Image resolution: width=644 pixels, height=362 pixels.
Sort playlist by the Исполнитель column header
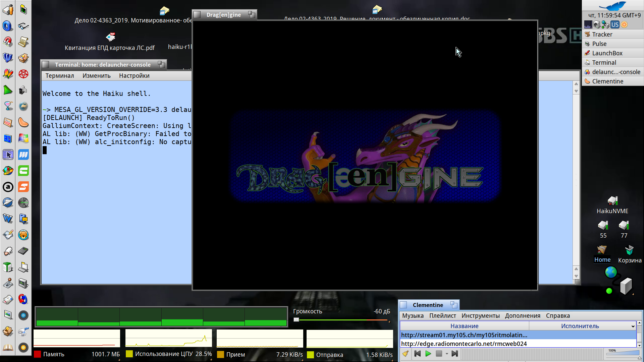point(580,326)
